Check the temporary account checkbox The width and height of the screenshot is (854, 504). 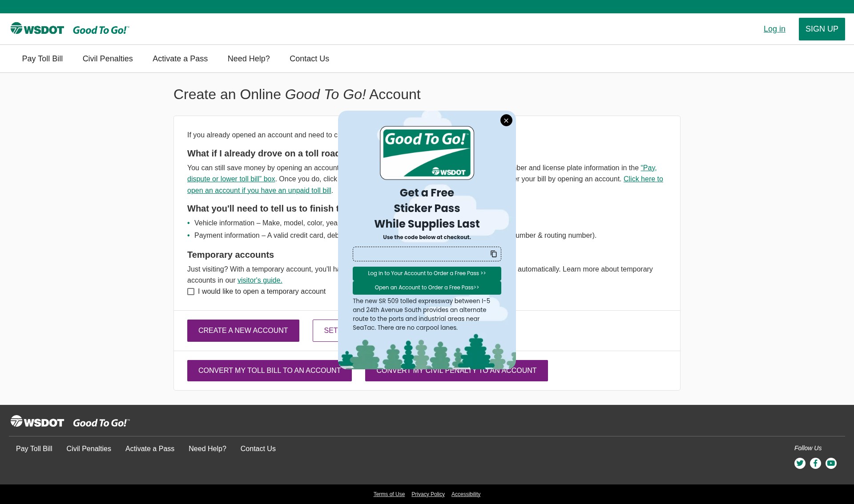191,292
